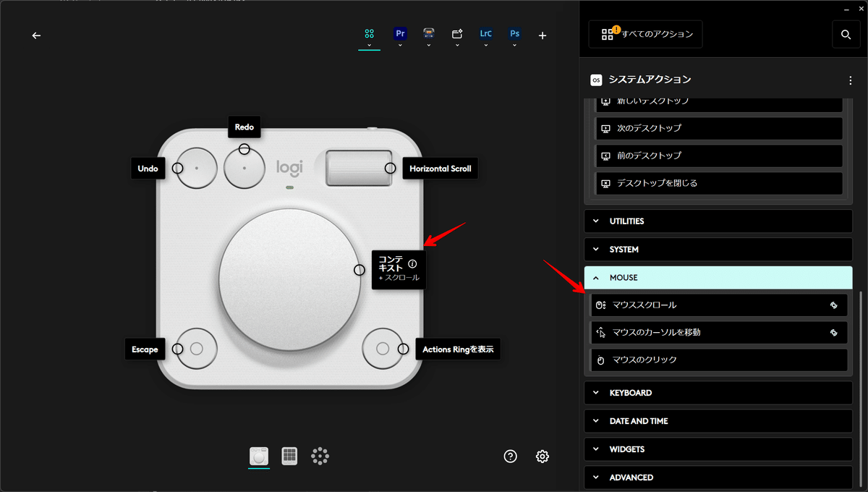Select the コンテキスト + スクロール dial label
The width and height of the screenshot is (868, 492).
399,270
